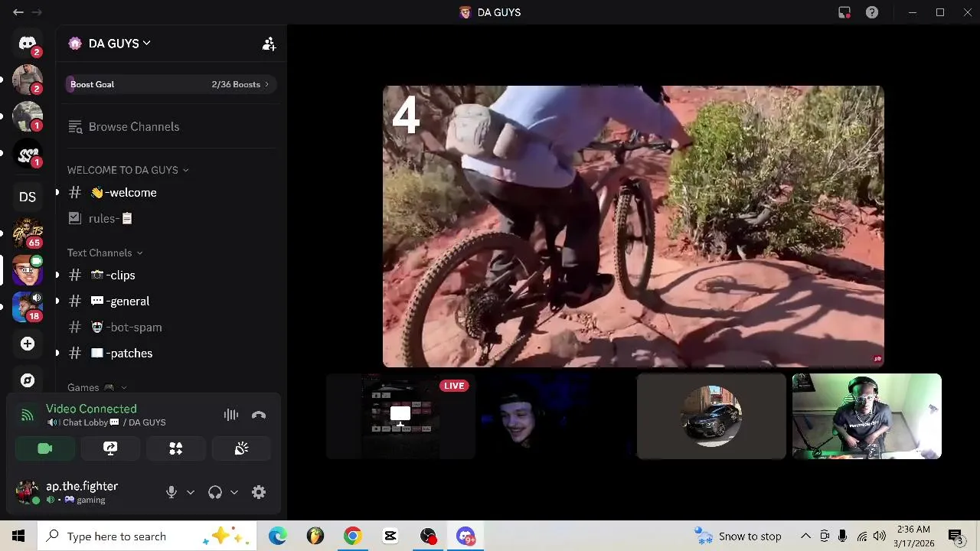Launch Microsoft Edge from taskbar
This screenshot has width=980, height=551.
(278, 536)
